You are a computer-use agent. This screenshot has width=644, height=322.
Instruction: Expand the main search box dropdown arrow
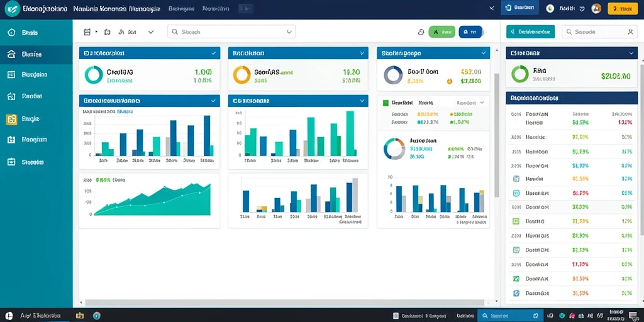click(x=289, y=31)
